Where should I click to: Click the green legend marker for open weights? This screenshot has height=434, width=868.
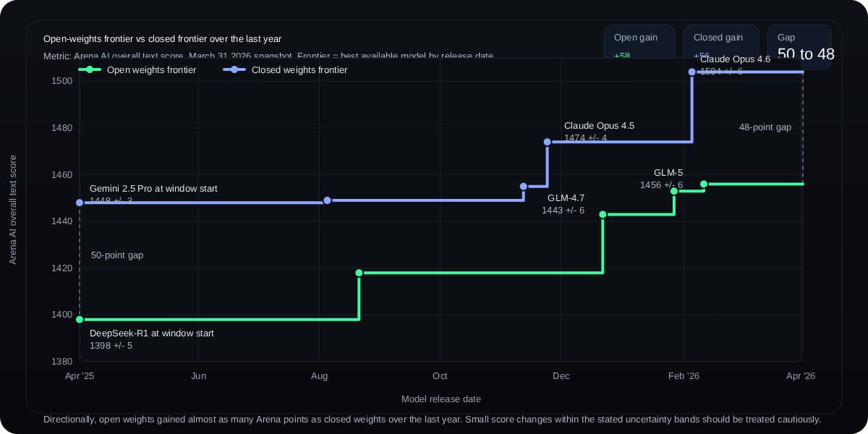click(89, 70)
